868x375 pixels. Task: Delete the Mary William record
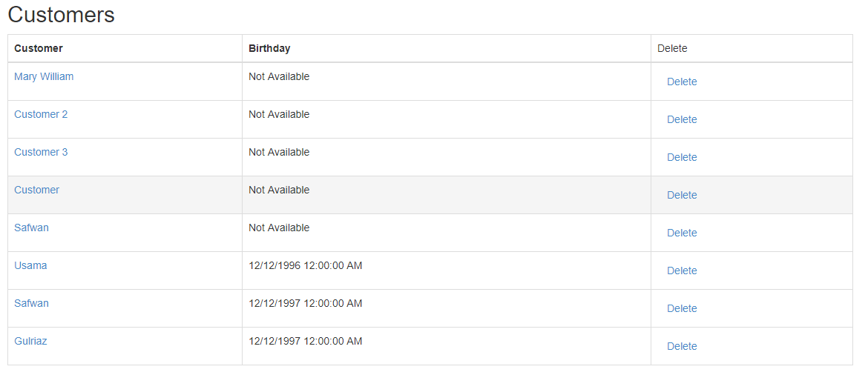682,82
